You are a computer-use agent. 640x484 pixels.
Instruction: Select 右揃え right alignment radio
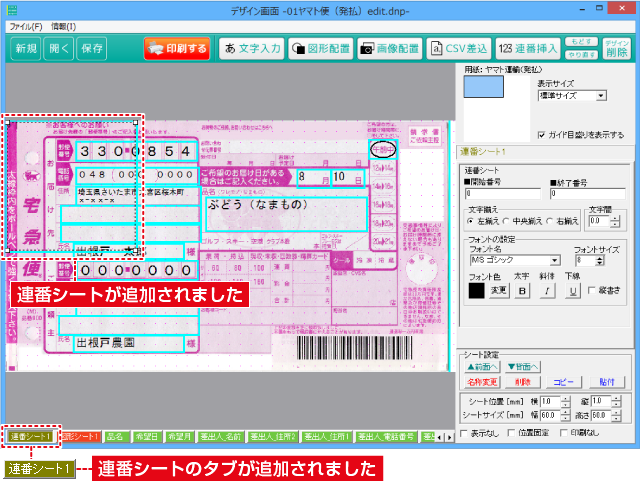(550, 221)
